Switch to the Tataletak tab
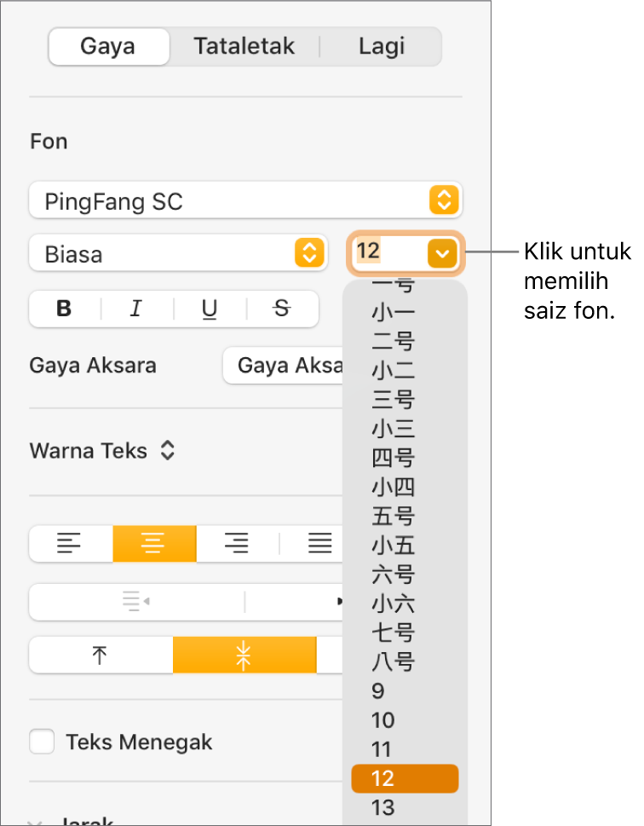644x826 pixels. coord(244,46)
